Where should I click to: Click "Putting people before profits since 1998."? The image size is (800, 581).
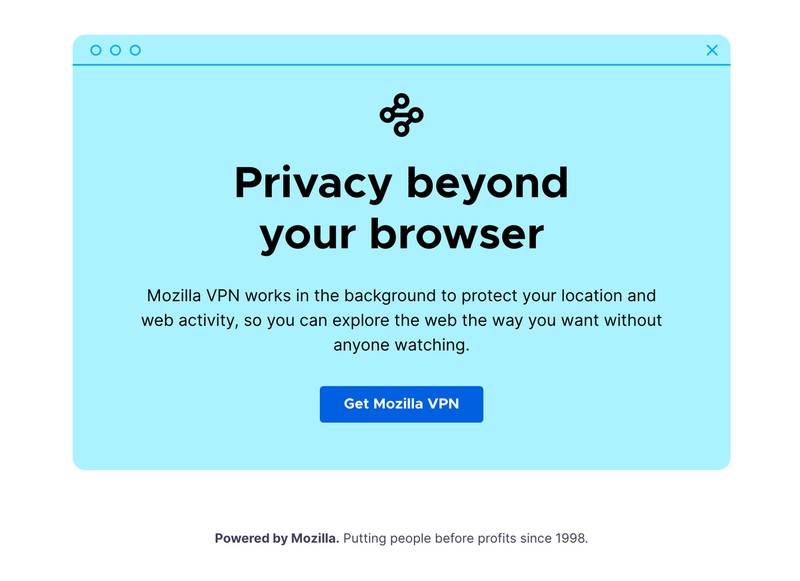pos(465,538)
